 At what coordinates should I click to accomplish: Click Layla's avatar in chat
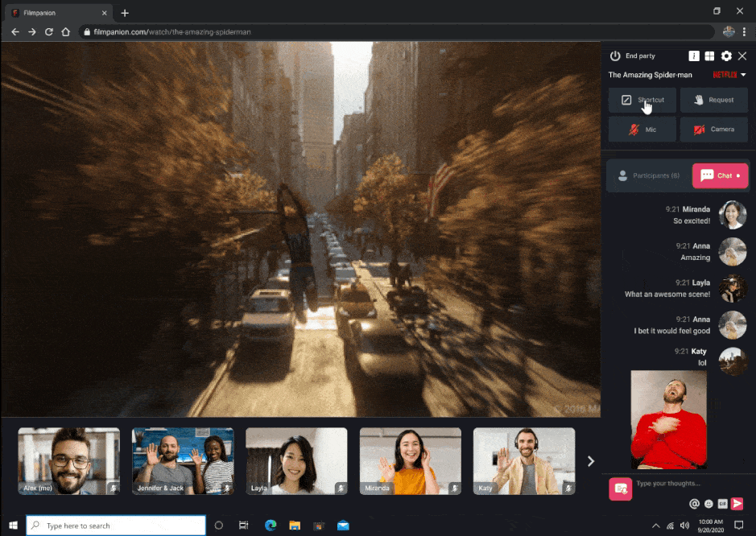click(x=733, y=288)
